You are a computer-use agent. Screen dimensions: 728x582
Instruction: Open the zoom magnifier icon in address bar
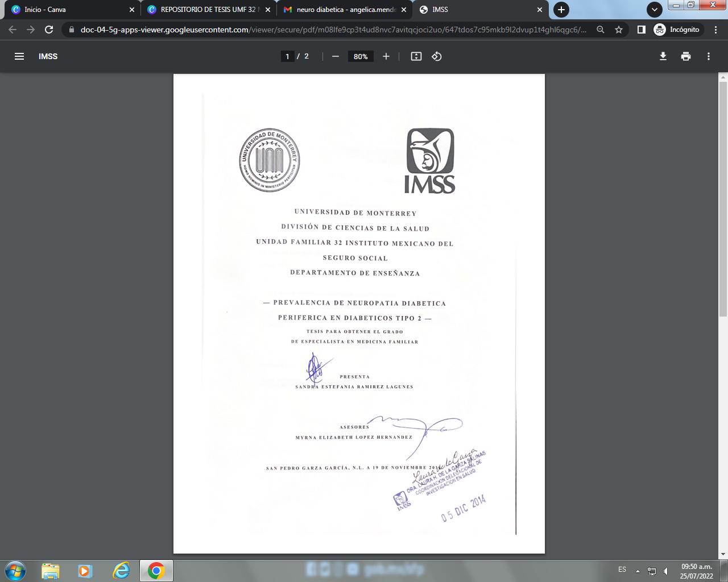[x=600, y=30]
